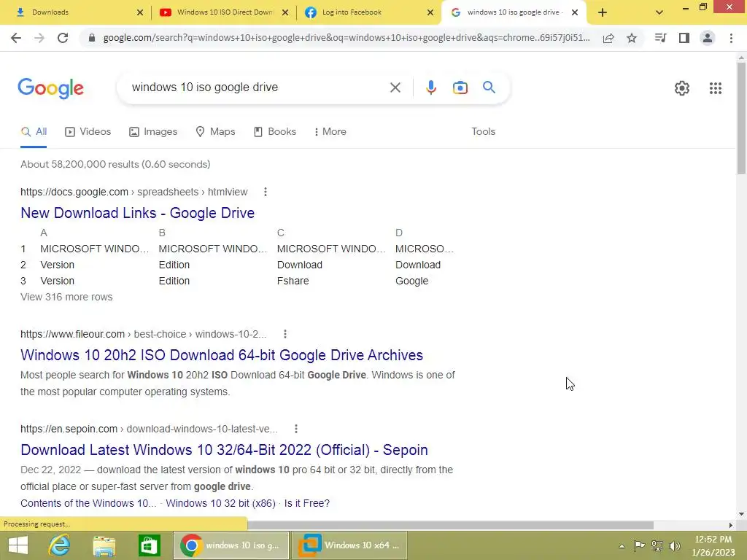The height and width of the screenshot is (560, 747).
Task: Open the Chrome side panel icon
Action: 684,38
